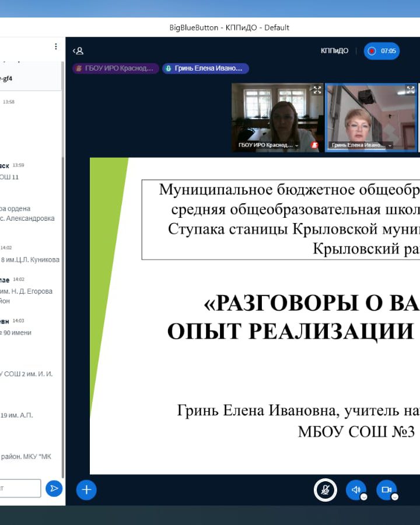Viewport: 420px width, 525px height.
Task: Click the speaker audio button
Action: click(355, 489)
